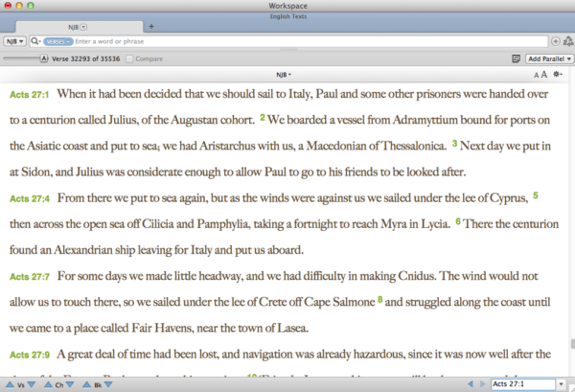Click the vertical scrollbar thumb
This screenshot has height=392, width=575.
click(572, 345)
